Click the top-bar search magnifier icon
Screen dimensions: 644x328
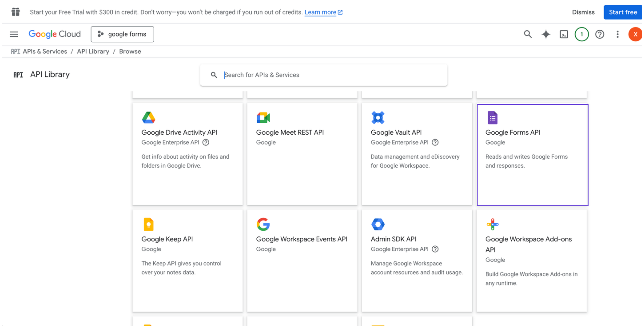[527, 34]
